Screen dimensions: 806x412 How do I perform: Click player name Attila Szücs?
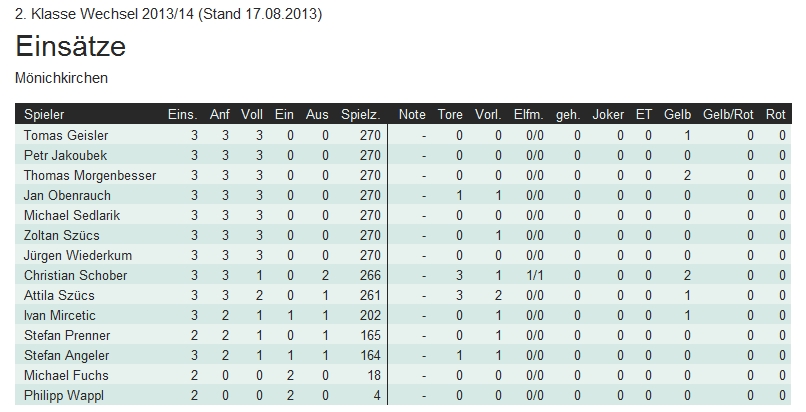tap(61, 295)
